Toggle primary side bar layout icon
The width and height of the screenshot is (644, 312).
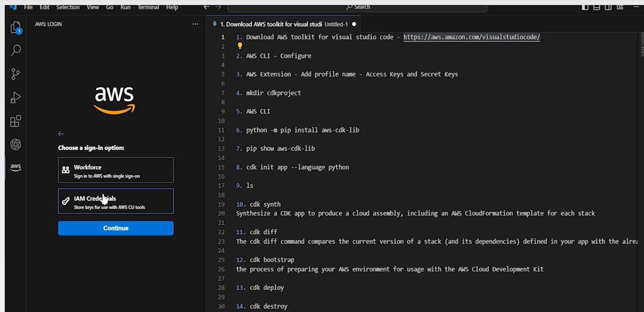pos(585,7)
